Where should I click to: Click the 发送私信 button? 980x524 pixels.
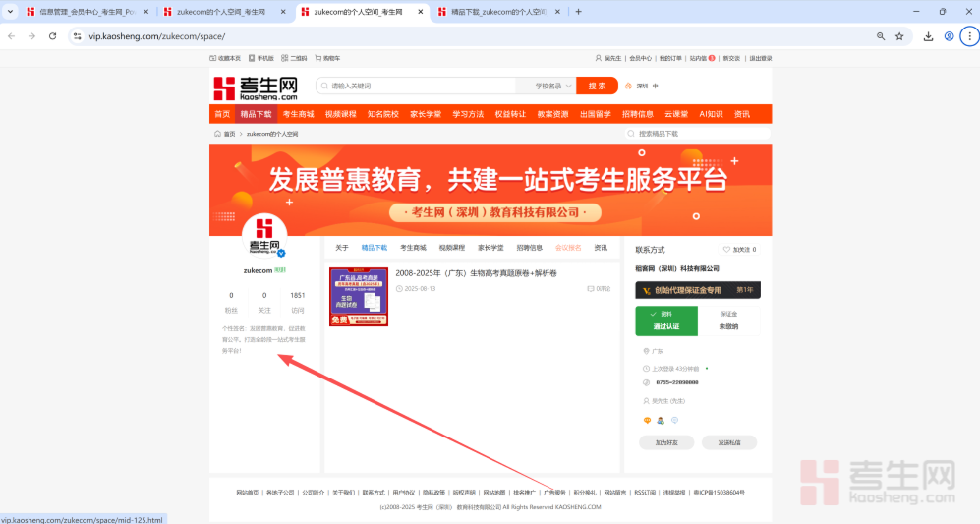point(729,442)
